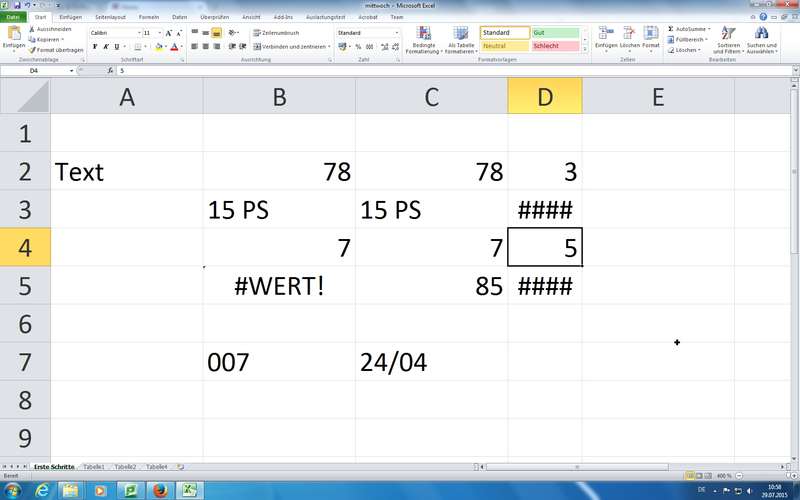Click the fill color bucket swatch

[x=159, y=47]
